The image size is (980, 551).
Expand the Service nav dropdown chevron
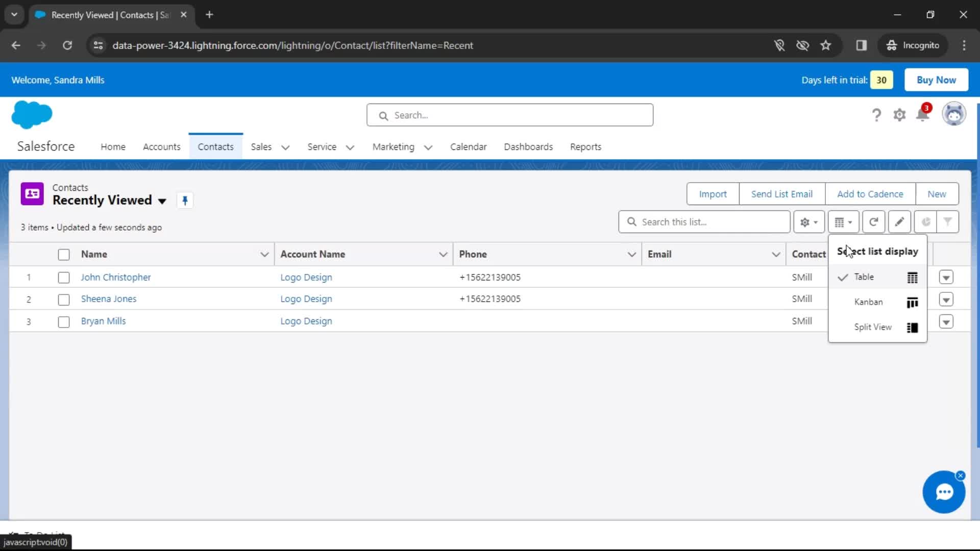[350, 147]
